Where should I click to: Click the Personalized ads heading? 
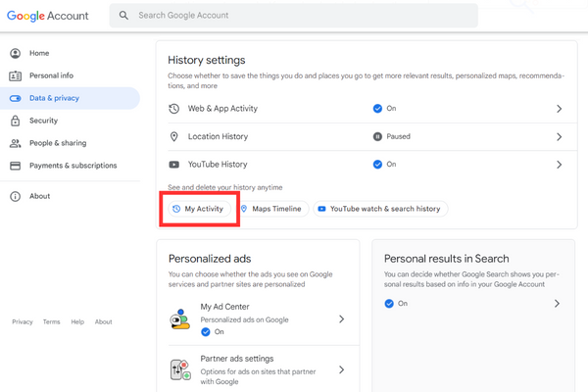click(x=210, y=259)
